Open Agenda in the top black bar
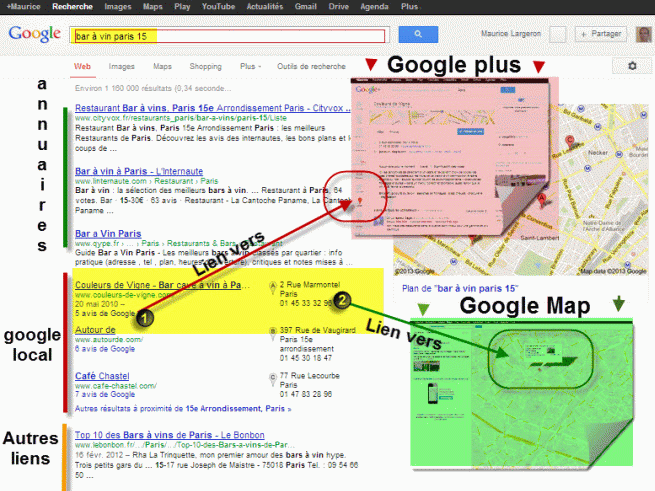The height and width of the screenshot is (491, 655). [x=374, y=7]
